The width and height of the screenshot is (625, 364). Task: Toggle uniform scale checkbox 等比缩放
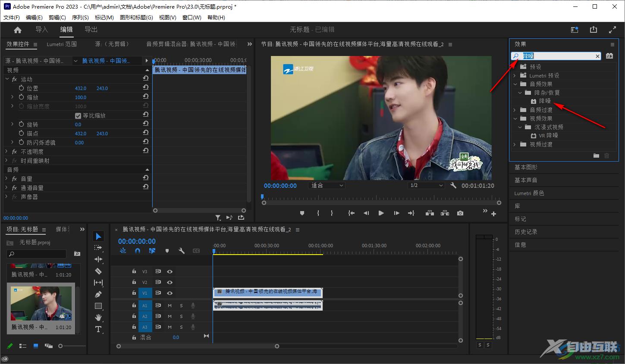pyautogui.click(x=78, y=115)
